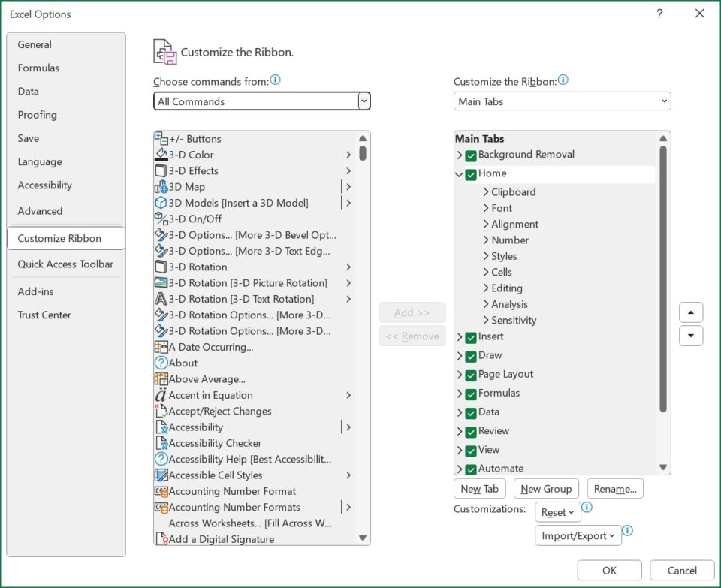
Task: Click the Accounting Number Format icon
Action: (x=162, y=491)
